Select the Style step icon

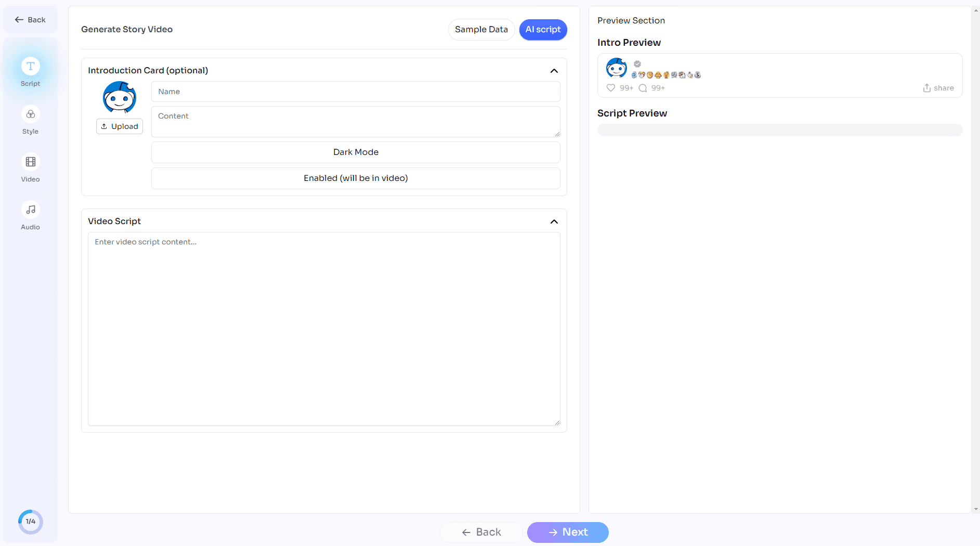(x=31, y=114)
